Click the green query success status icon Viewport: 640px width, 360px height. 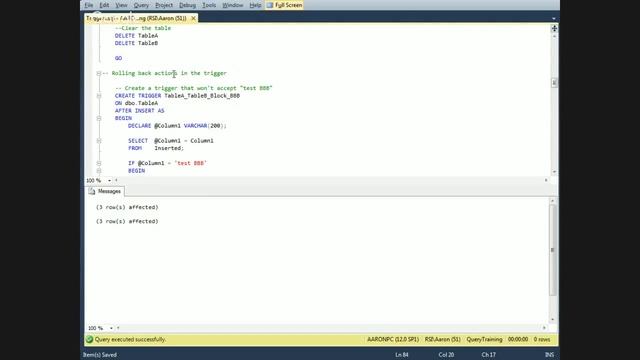89,340
